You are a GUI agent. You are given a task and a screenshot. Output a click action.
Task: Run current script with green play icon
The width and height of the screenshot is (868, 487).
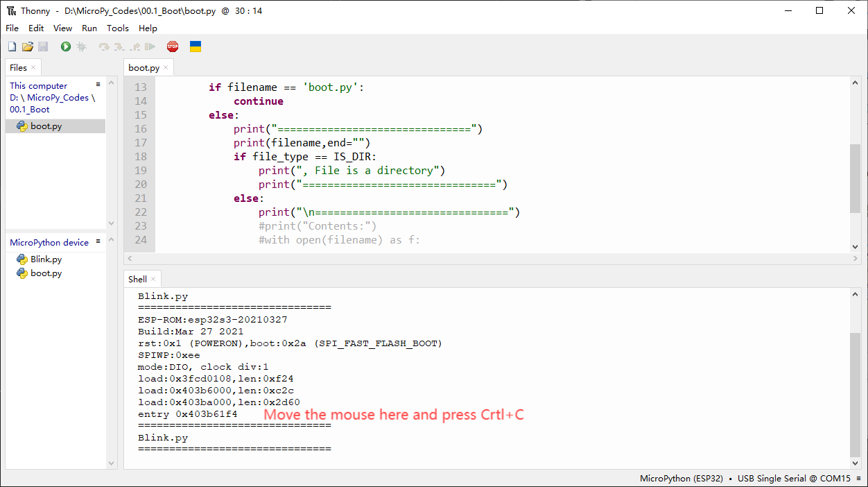65,46
